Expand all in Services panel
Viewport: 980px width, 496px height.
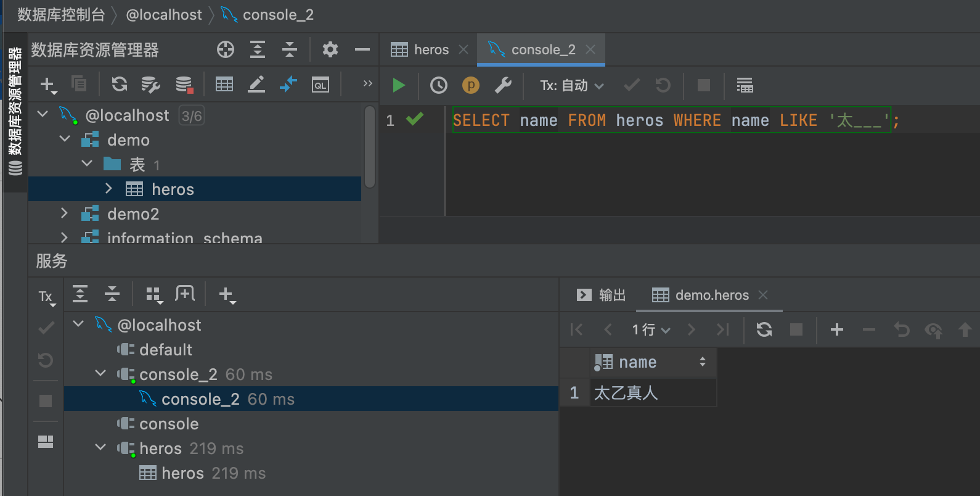tap(80, 294)
